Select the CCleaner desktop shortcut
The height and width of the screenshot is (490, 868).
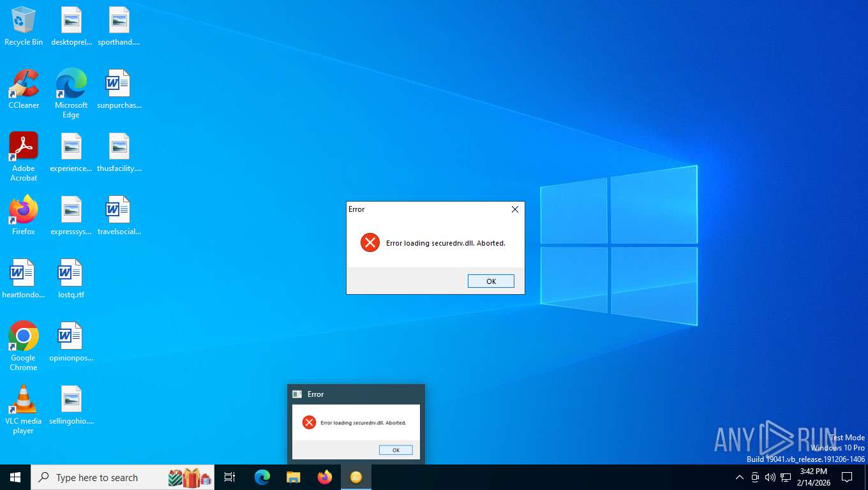tap(24, 89)
